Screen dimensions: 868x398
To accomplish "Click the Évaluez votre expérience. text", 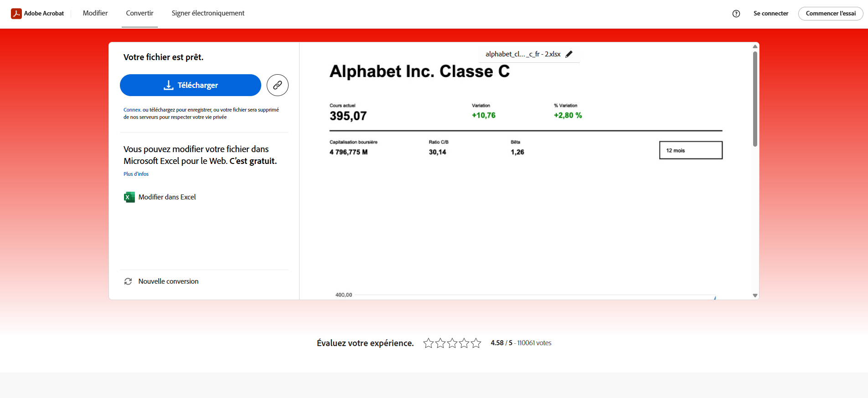I will coord(365,343).
